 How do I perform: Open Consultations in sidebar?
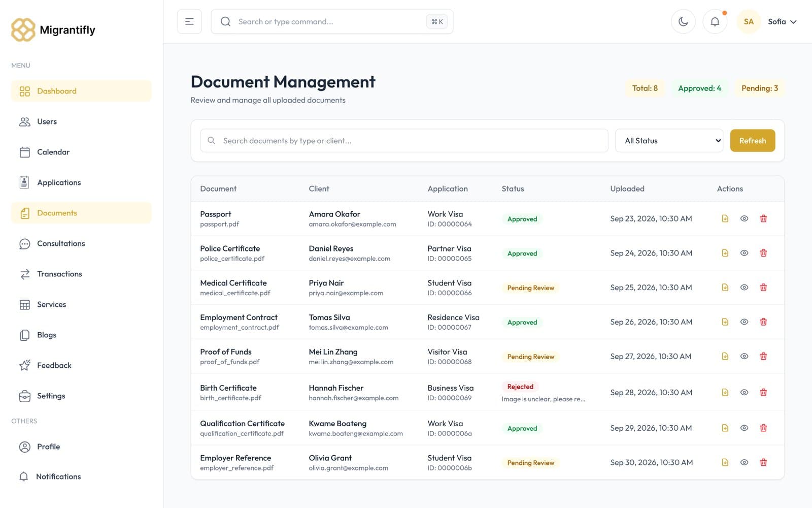(x=81, y=243)
